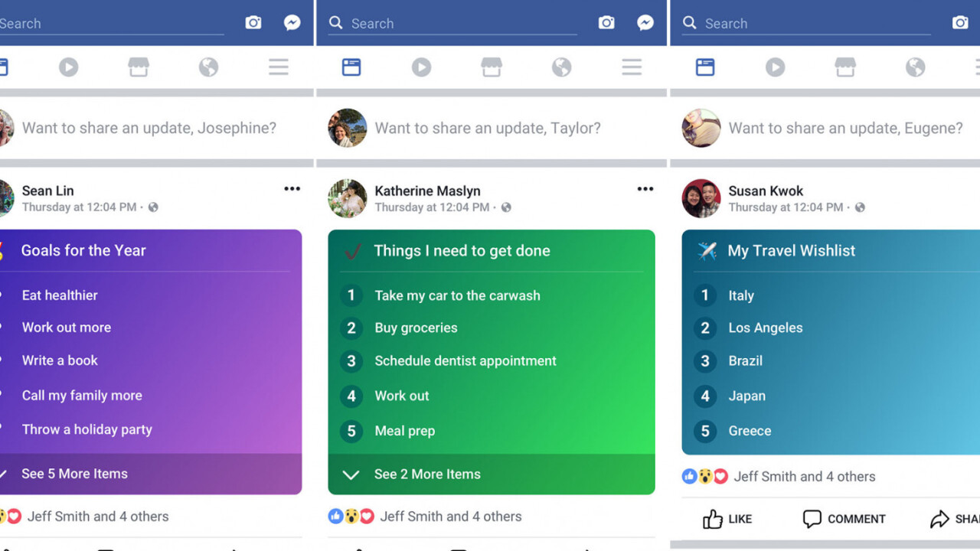Click the search magnifying glass icon
This screenshot has width=980, height=551.
(336, 23)
